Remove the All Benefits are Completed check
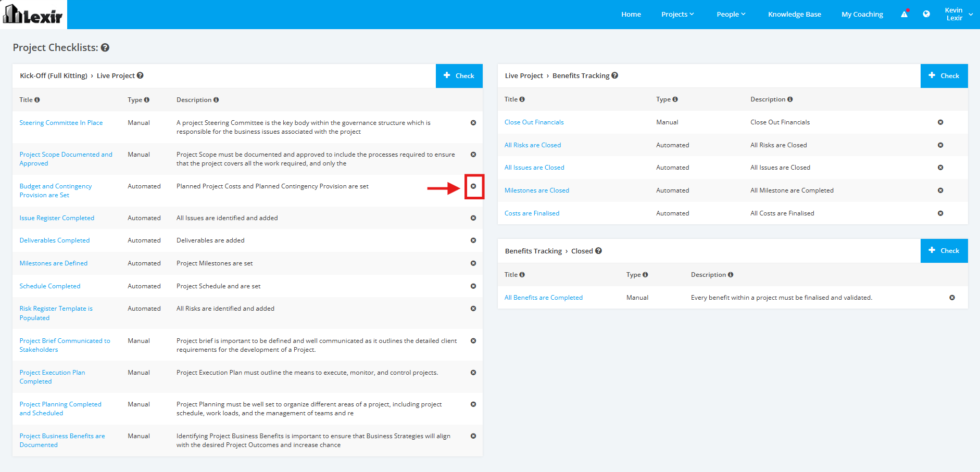This screenshot has height=472, width=980. coord(952,298)
